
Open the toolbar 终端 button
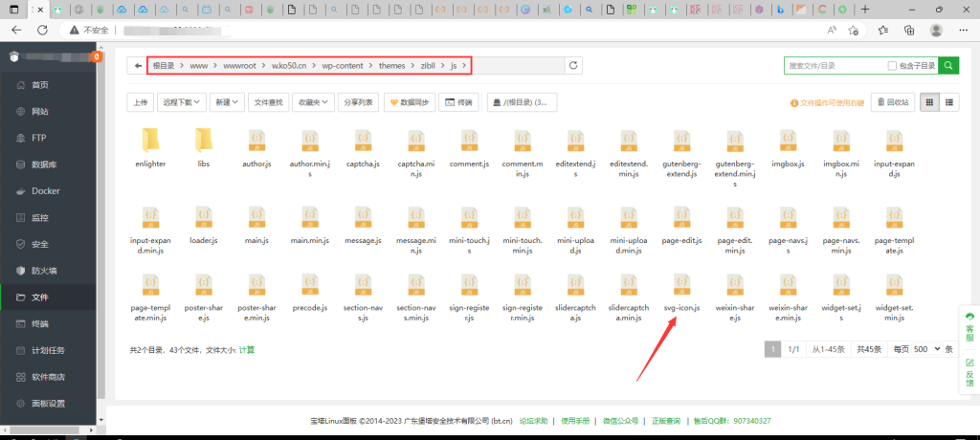coord(458,102)
